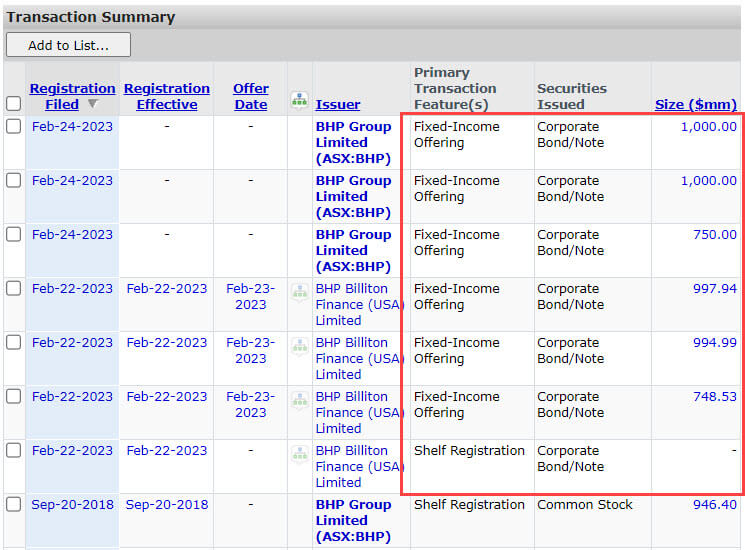
Task: Sort by the Registration Filed column header
Action: pyautogui.click(x=72, y=96)
